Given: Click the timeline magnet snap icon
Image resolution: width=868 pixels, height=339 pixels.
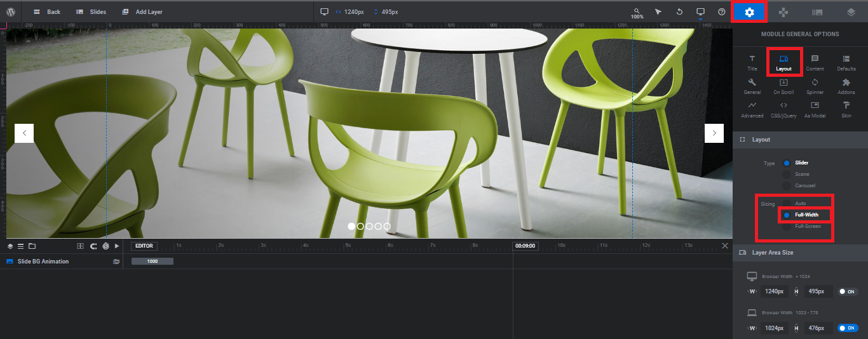Looking at the screenshot, I should coord(93,246).
